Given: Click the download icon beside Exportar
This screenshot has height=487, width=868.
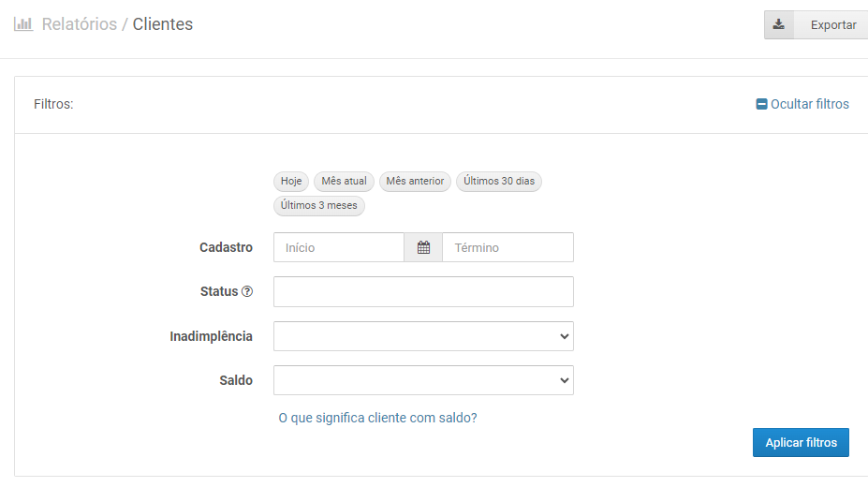Looking at the screenshot, I should coord(778,25).
